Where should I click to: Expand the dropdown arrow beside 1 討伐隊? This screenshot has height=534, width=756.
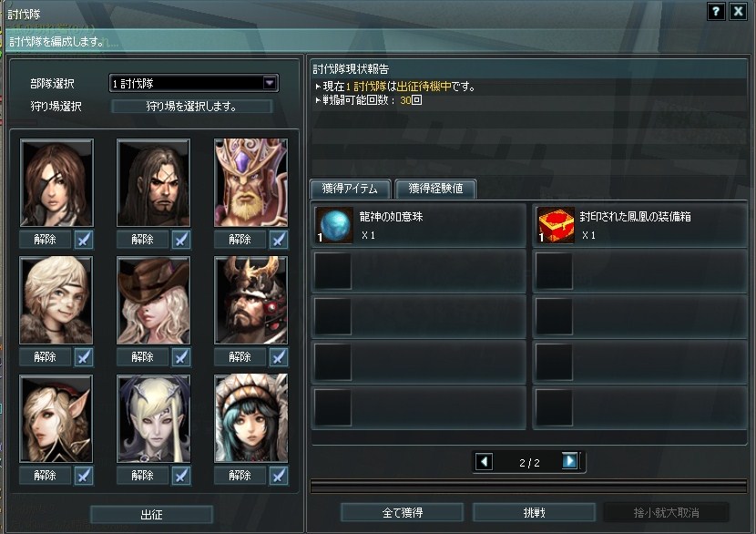click(x=270, y=83)
